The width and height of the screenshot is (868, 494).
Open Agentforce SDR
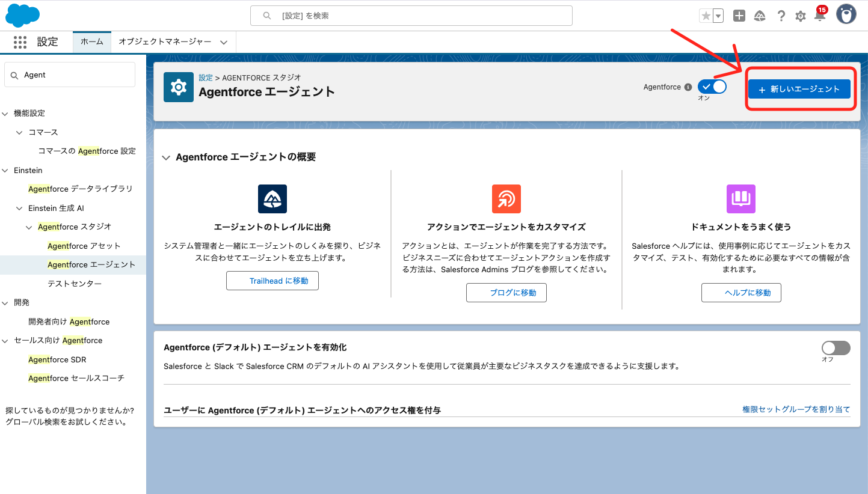(57, 359)
